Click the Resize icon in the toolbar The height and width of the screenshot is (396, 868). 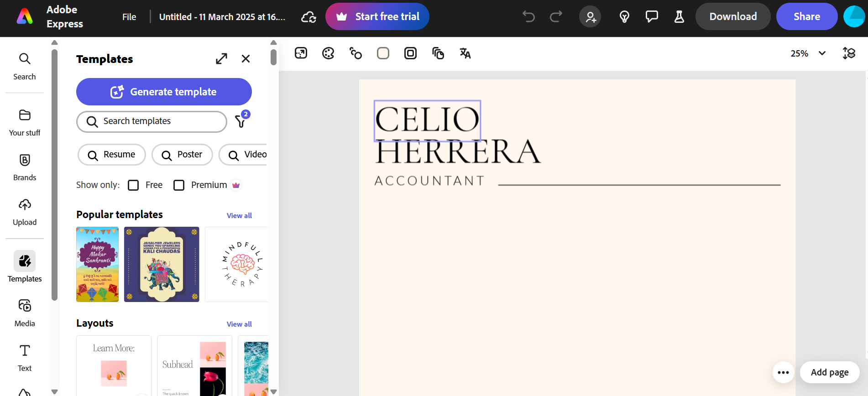(x=301, y=53)
